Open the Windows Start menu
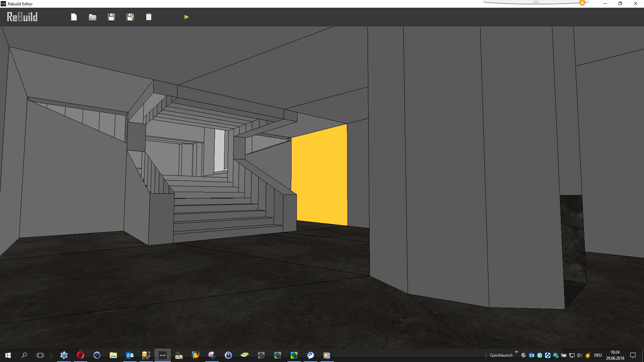 8,355
